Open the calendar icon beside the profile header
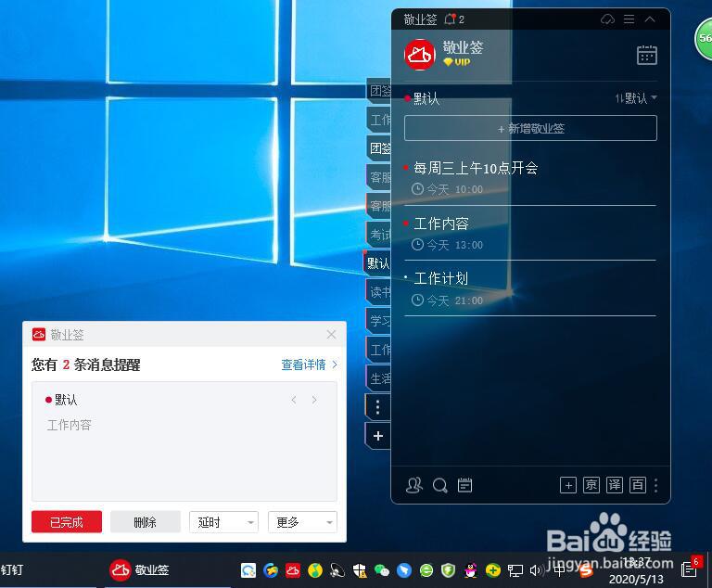Viewport: 712px width, 588px height. (x=646, y=55)
